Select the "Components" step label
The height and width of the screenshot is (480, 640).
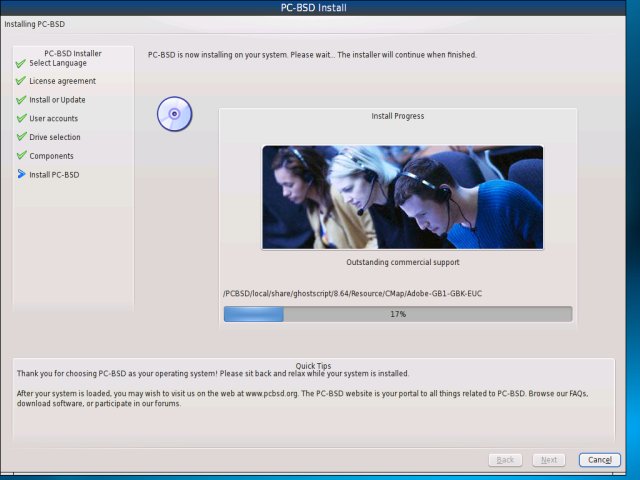coord(51,156)
